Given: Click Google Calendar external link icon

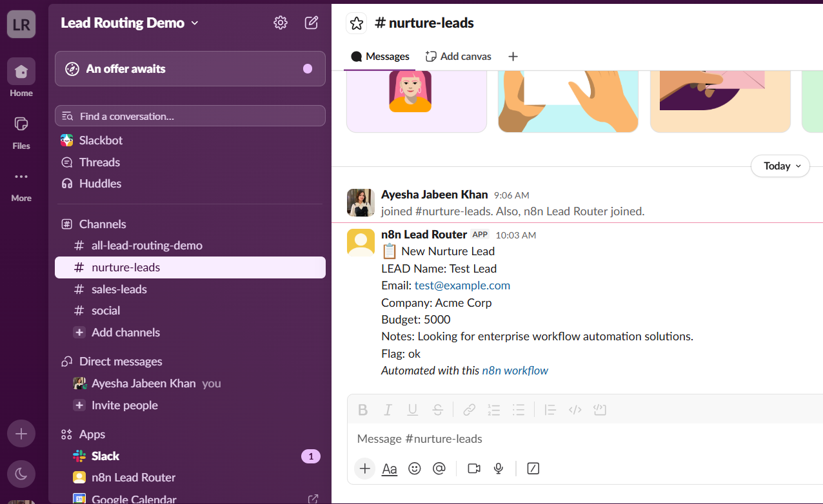Looking at the screenshot, I should [x=313, y=499].
